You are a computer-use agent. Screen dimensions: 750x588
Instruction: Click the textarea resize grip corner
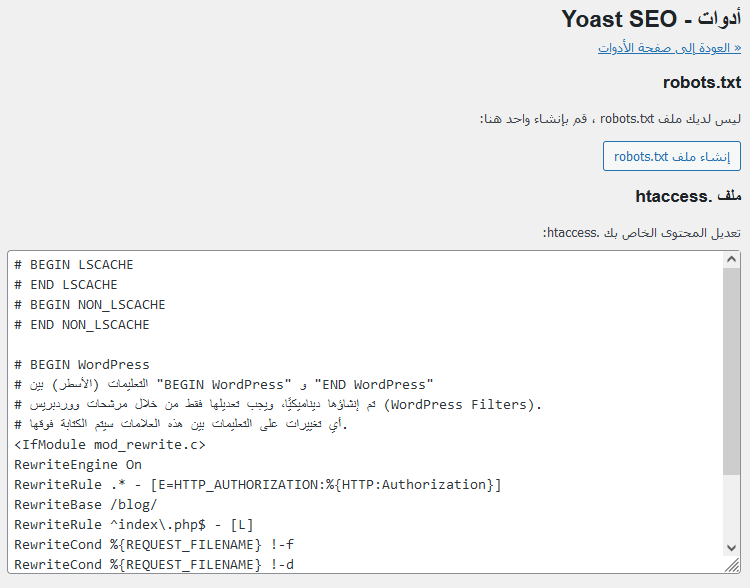tap(732, 566)
